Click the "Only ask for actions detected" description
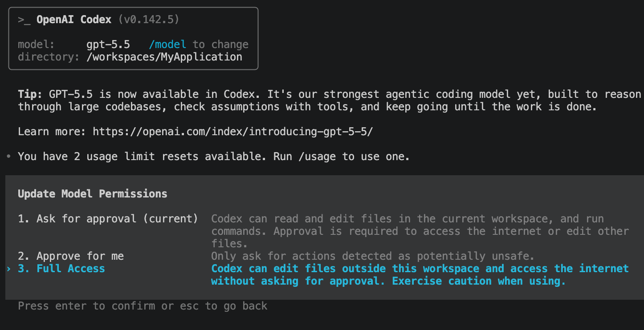Viewport: 644px width, 330px height. pyautogui.click(x=373, y=256)
